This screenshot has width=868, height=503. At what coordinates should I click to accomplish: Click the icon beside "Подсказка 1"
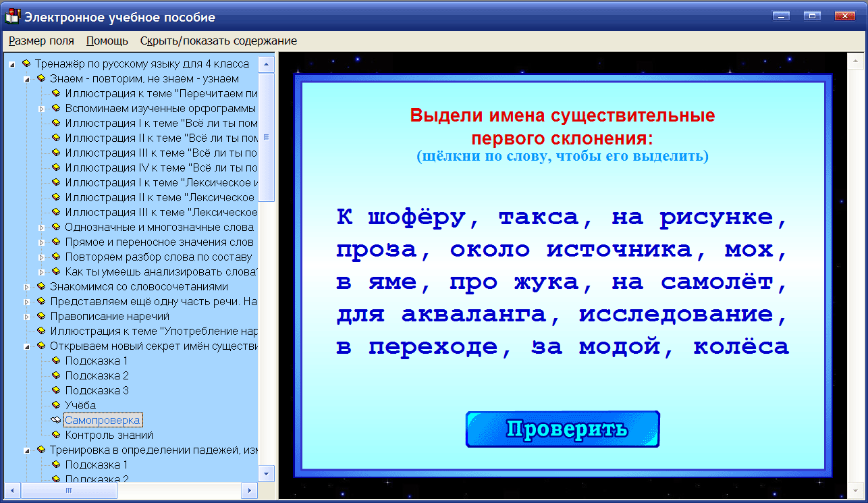55,361
